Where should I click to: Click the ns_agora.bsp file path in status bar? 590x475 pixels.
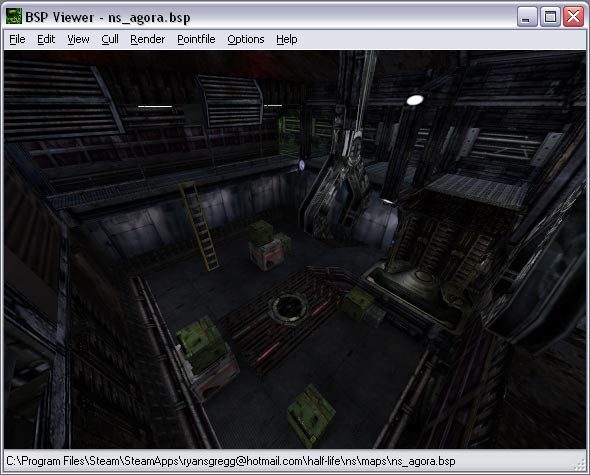[x=231, y=461]
